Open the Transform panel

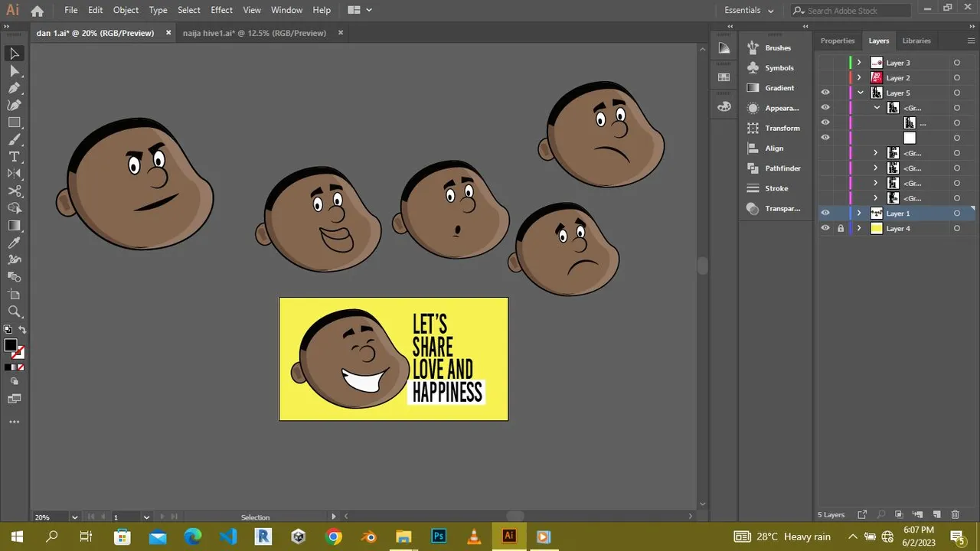773,128
